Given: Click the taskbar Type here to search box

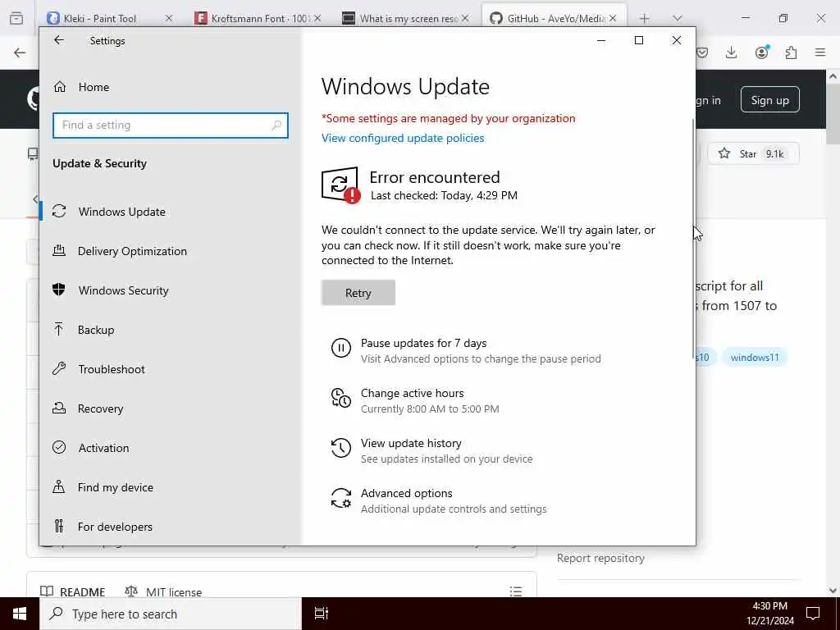Looking at the screenshot, I should coord(171,614).
